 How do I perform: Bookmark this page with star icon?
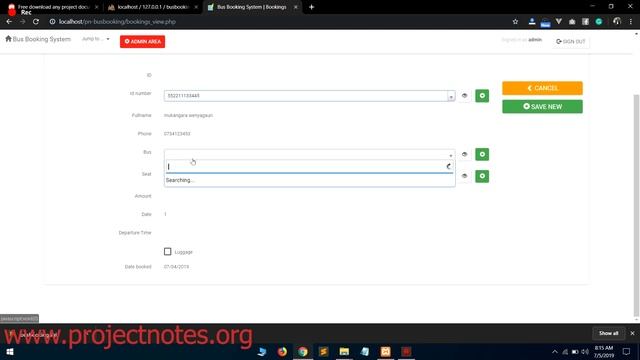coord(515,22)
